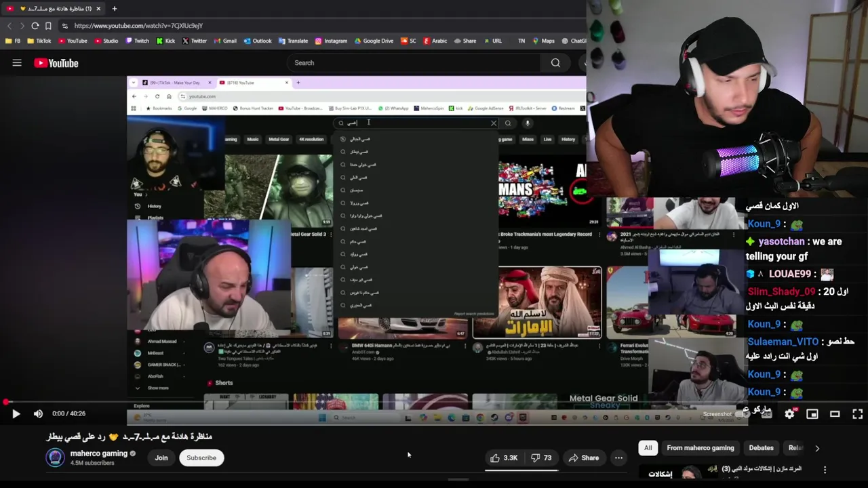The width and height of the screenshot is (868, 488).
Task: Open a new browser tab with plus
Action: 114,9
